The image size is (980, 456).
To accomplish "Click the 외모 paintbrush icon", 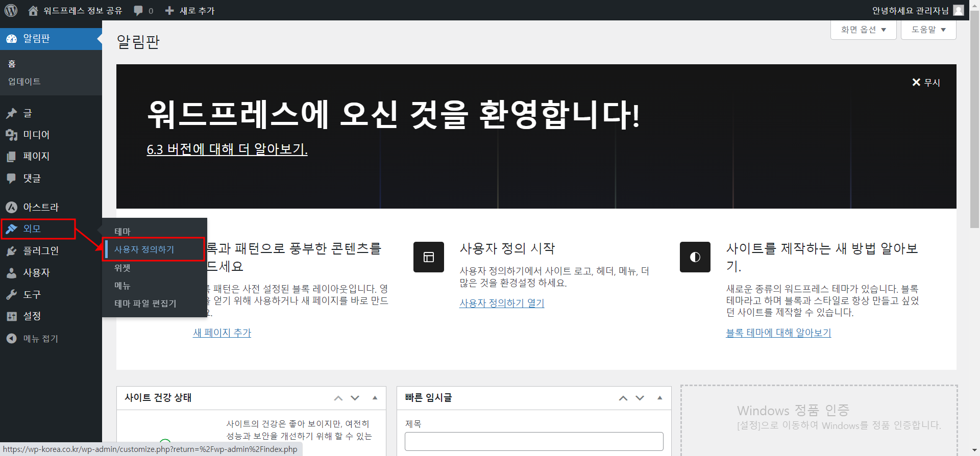I will pos(11,229).
